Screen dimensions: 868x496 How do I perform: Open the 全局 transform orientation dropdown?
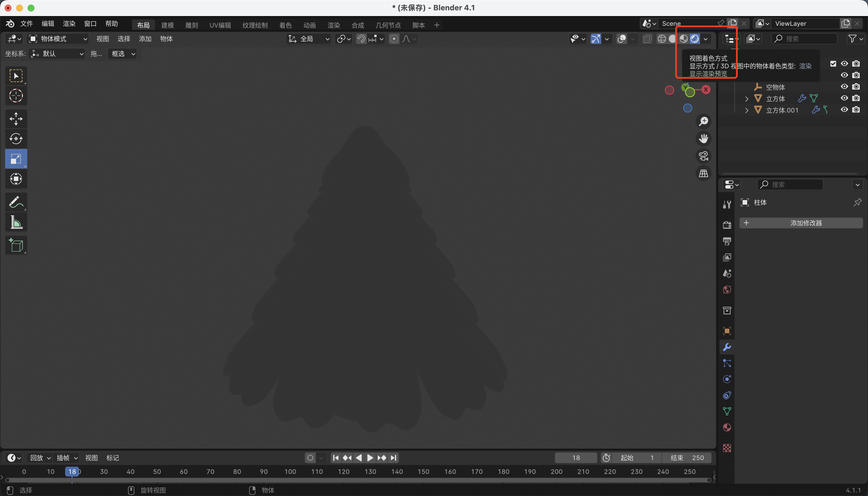[309, 39]
